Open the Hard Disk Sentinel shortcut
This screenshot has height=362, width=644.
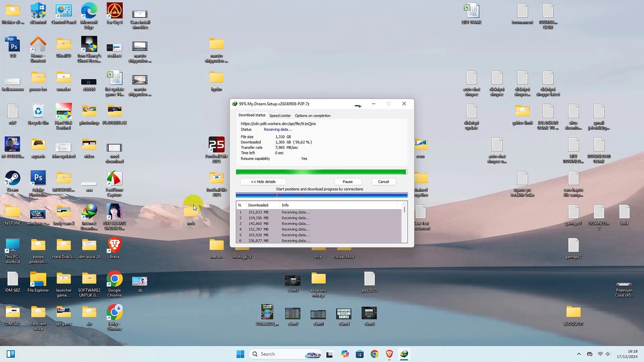coord(63,117)
